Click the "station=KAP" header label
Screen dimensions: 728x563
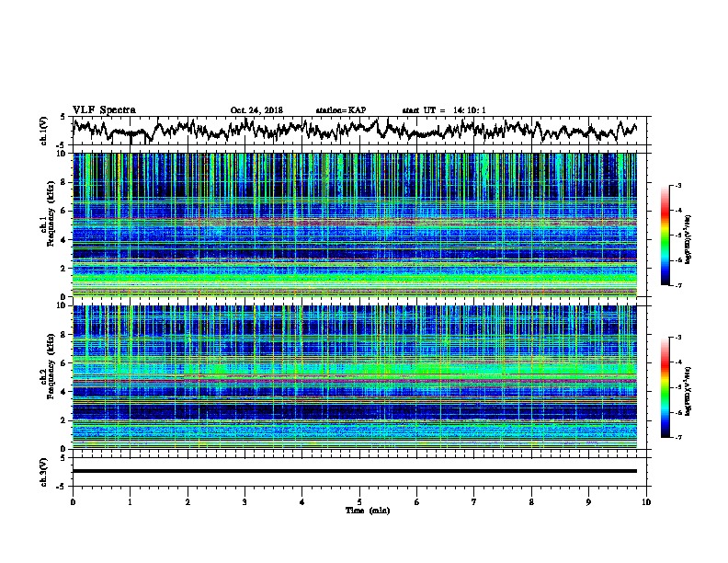coord(341,110)
